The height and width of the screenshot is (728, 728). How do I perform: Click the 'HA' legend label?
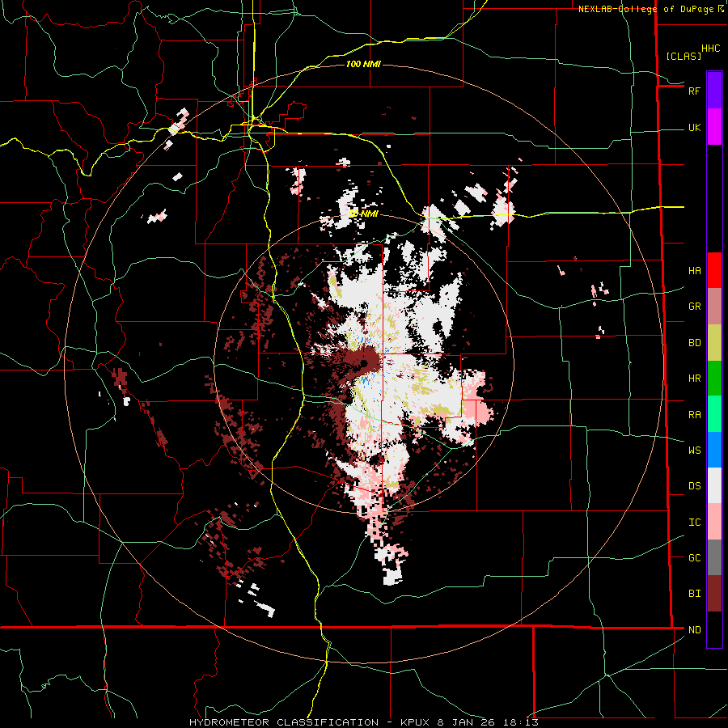[x=694, y=271]
